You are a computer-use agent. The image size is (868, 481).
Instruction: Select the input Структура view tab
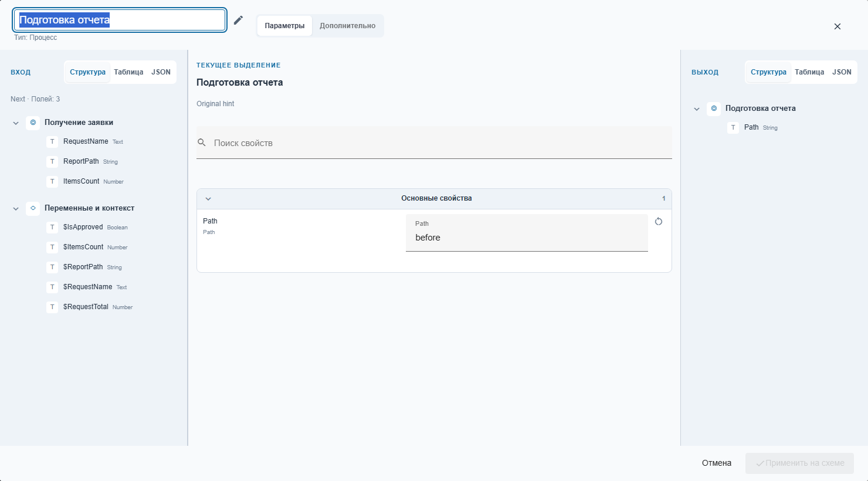pos(87,72)
